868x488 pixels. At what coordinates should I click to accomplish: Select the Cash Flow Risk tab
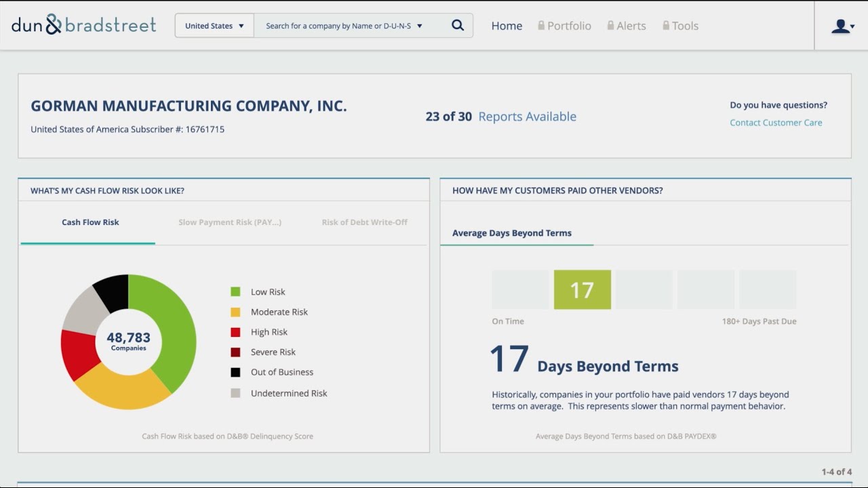tap(90, 222)
